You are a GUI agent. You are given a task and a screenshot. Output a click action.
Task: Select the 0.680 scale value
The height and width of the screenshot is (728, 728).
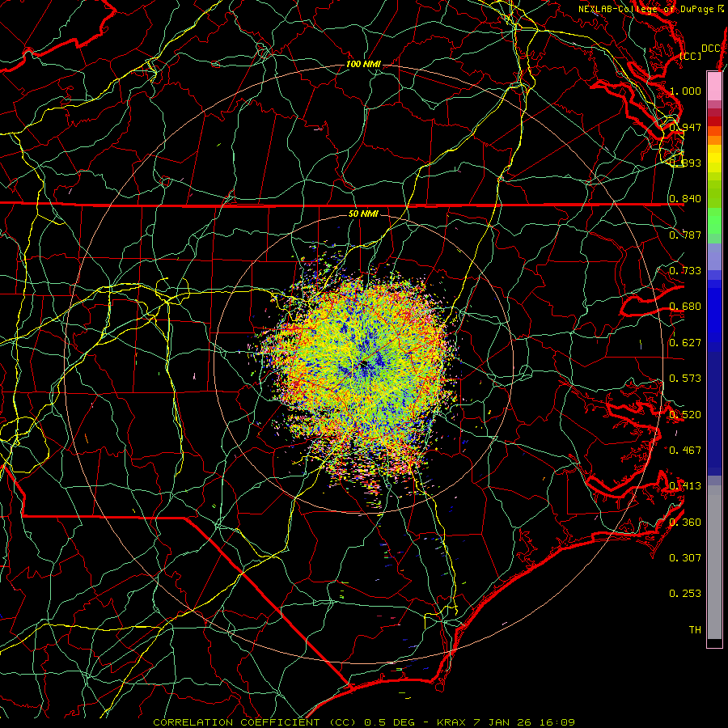[685, 307]
